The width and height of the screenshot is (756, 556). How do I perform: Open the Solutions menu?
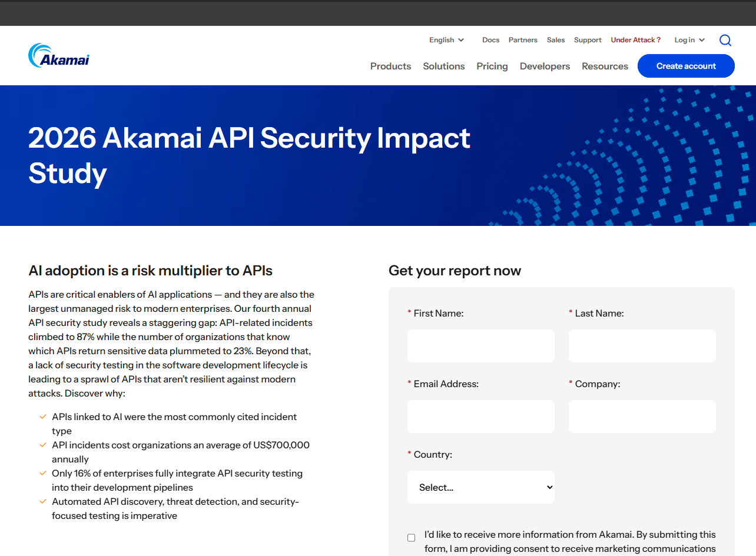point(444,66)
